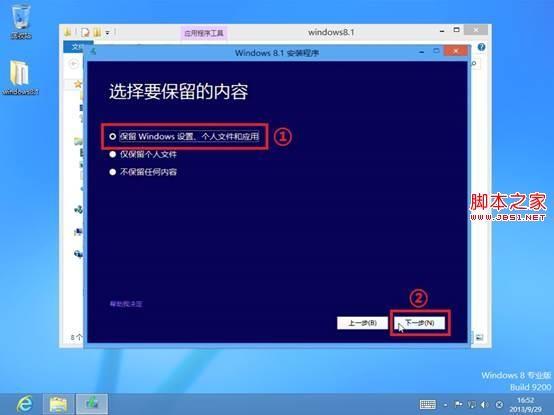Viewport: 554px width, 415px height.
Task: Open the Action Center flag icon
Action: (459, 404)
